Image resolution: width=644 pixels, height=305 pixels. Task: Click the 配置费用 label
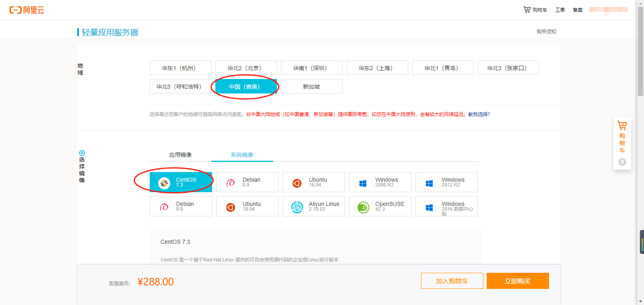(120, 284)
